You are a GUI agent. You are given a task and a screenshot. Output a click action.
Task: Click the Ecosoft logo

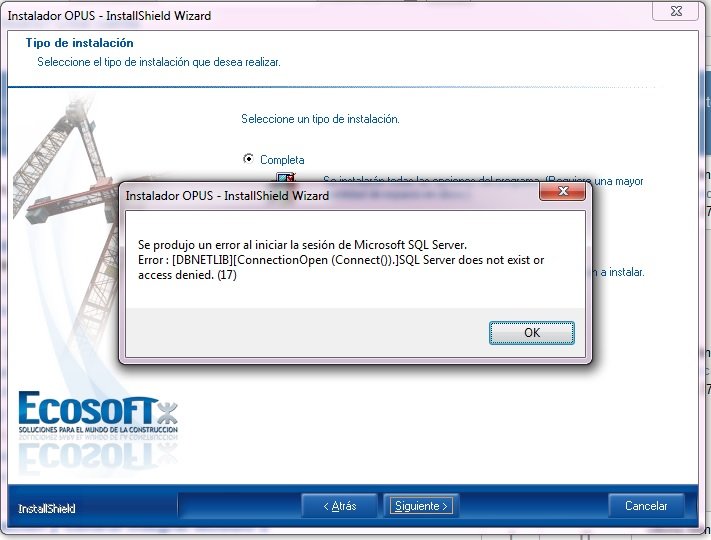[x=85, y=409]
